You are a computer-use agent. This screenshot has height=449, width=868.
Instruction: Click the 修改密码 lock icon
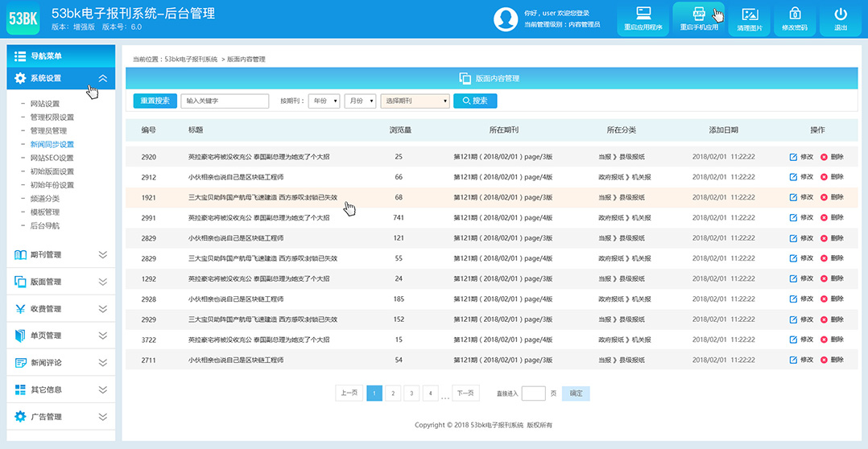795,13
